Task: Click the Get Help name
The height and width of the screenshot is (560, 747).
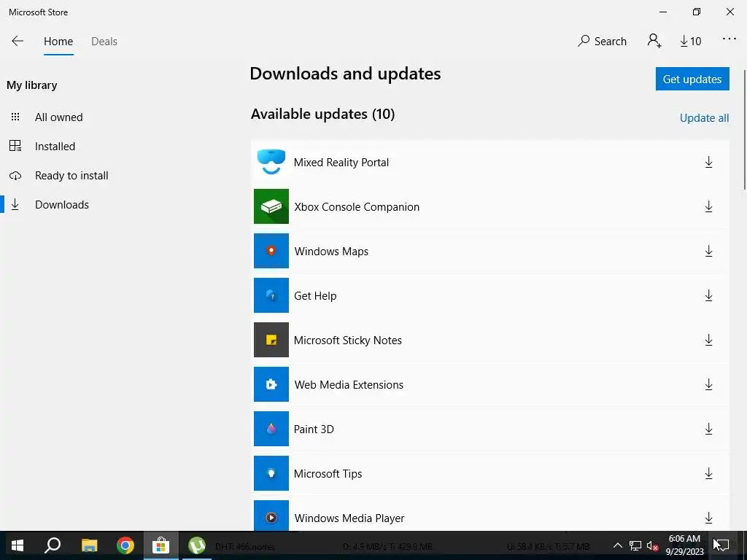Action: tap(315, 296)
